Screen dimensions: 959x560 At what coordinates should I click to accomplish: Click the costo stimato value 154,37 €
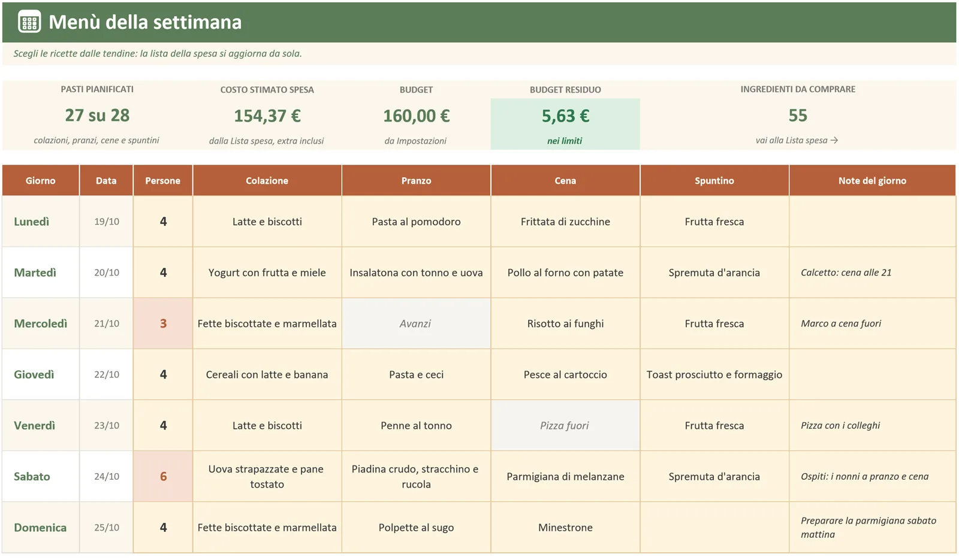click(267, 116)
